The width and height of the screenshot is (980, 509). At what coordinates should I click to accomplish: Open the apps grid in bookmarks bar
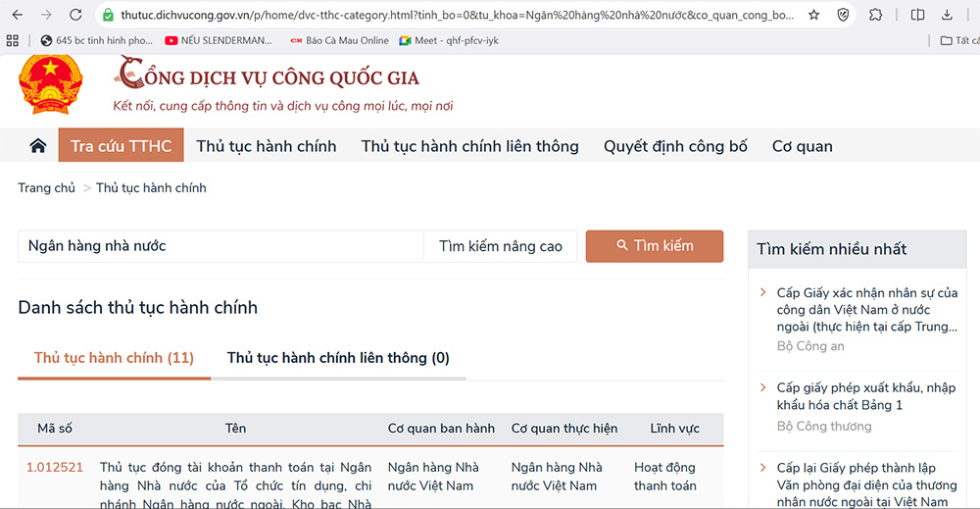pyautogui.click(x=13, y=40)
